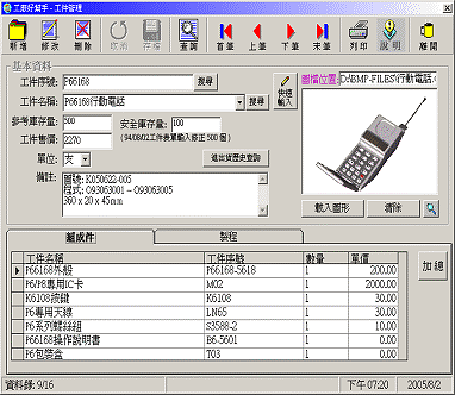Viewport: 455px width, 395px height.
Task: Click the 加總 button
Action: coord(433,266)
